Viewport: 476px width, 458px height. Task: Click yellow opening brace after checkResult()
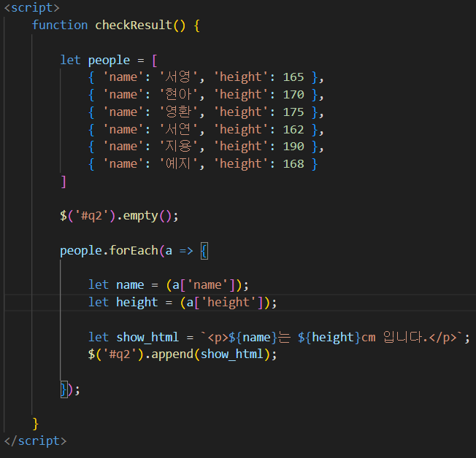pyautogui.click(x=196, y=26)
